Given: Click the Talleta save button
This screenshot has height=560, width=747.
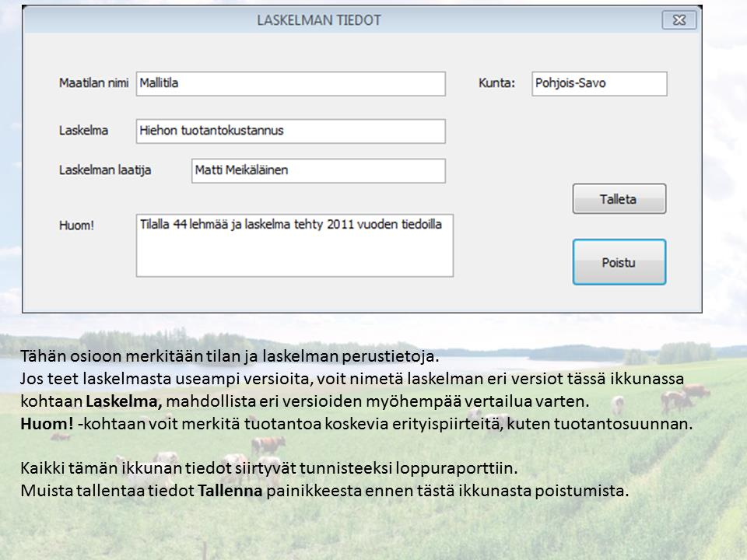Looking at the screenshot, I should point(619,198).
